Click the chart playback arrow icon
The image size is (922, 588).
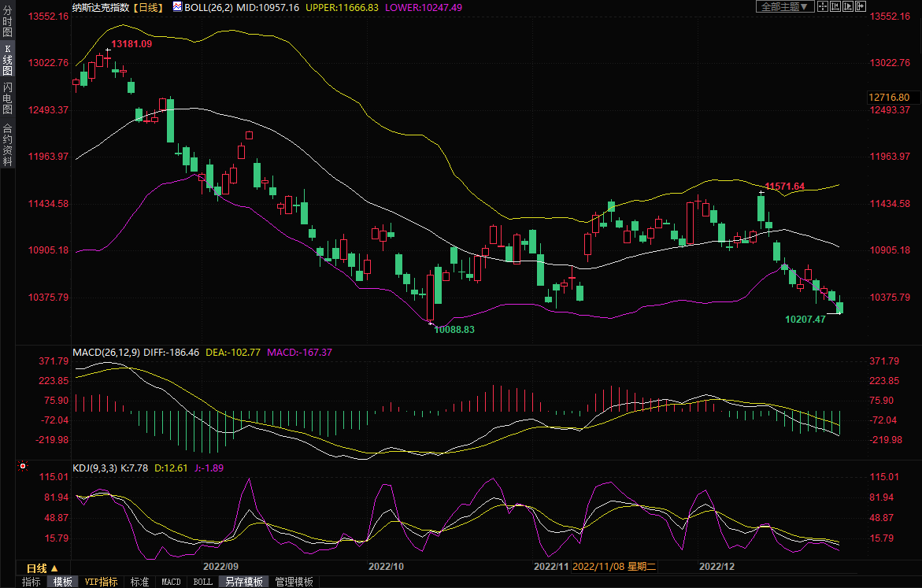(848, 7)
